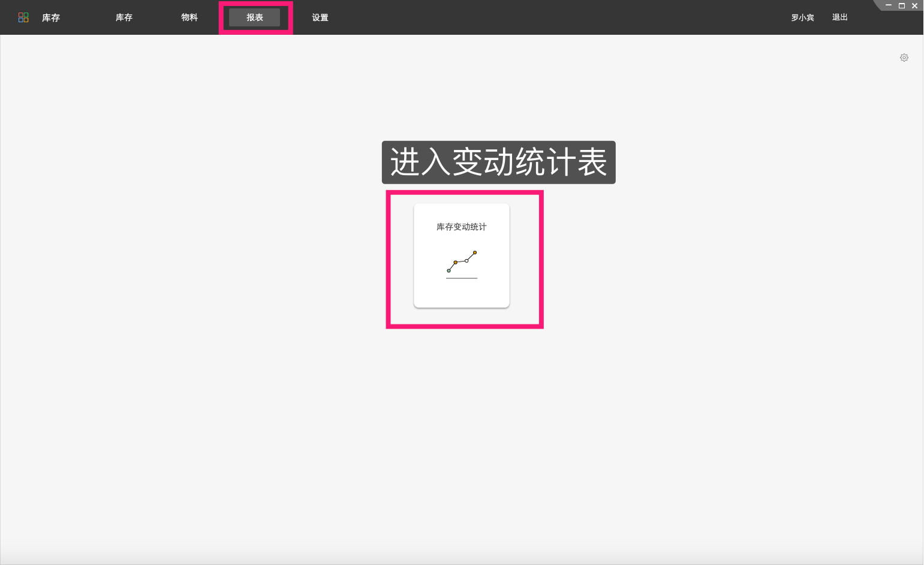Click the username 罗小宾 in the top bar

click(802, 17)
